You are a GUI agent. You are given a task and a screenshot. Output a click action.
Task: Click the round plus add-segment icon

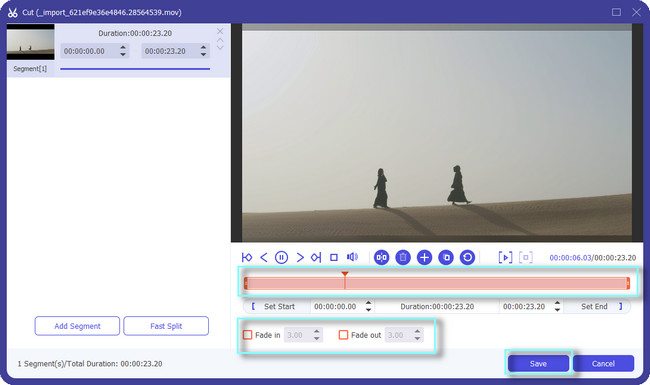(424, 257)
